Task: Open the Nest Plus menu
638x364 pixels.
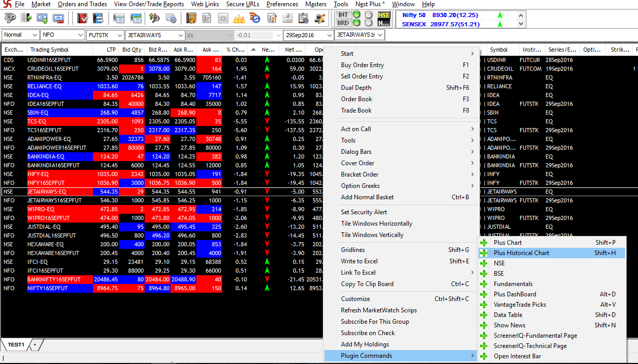Action: tap(370, 4)
